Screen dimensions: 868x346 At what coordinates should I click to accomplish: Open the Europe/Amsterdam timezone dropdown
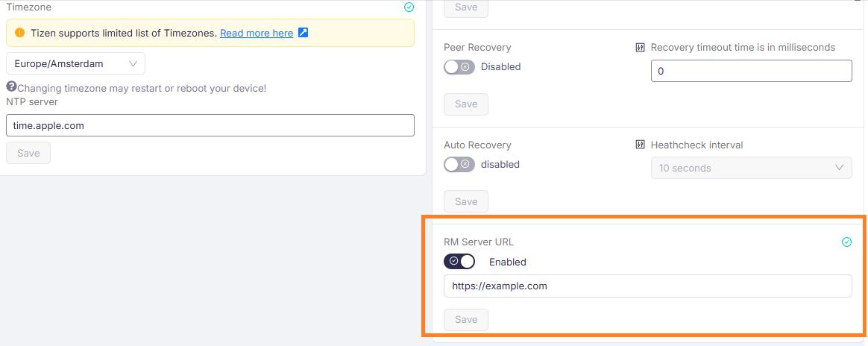(x=75, y=63)
